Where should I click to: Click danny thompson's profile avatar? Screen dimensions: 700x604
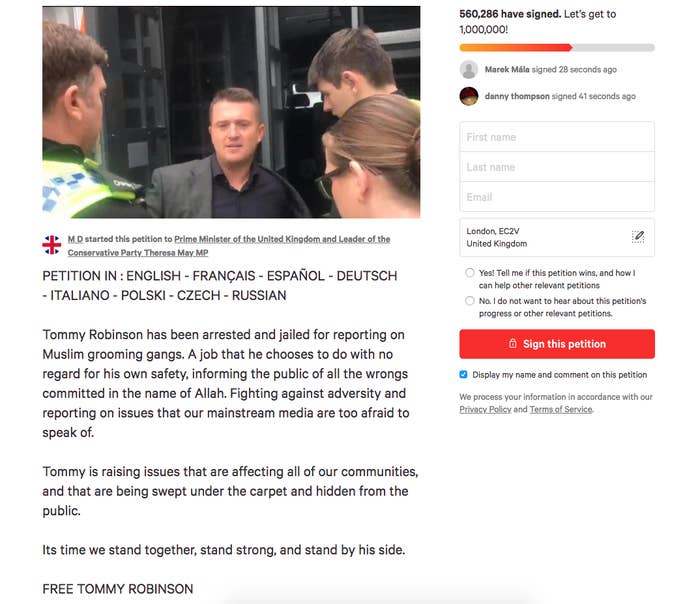(x=469, y=96)
